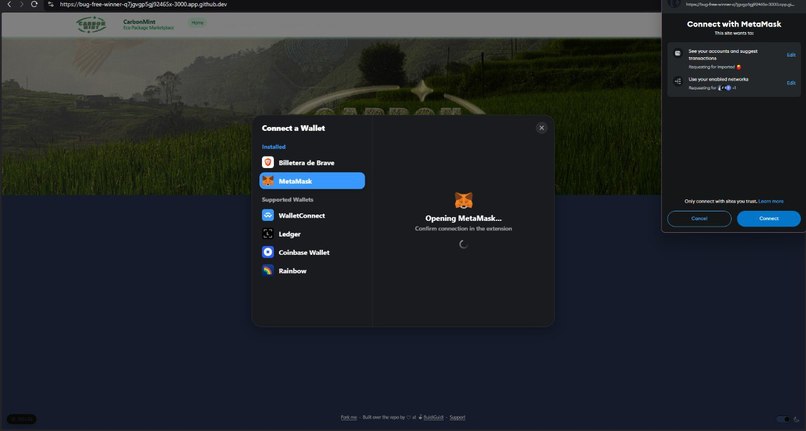
Task: Cancel the MetaMask connection request
Action: [x=699, y=219]
